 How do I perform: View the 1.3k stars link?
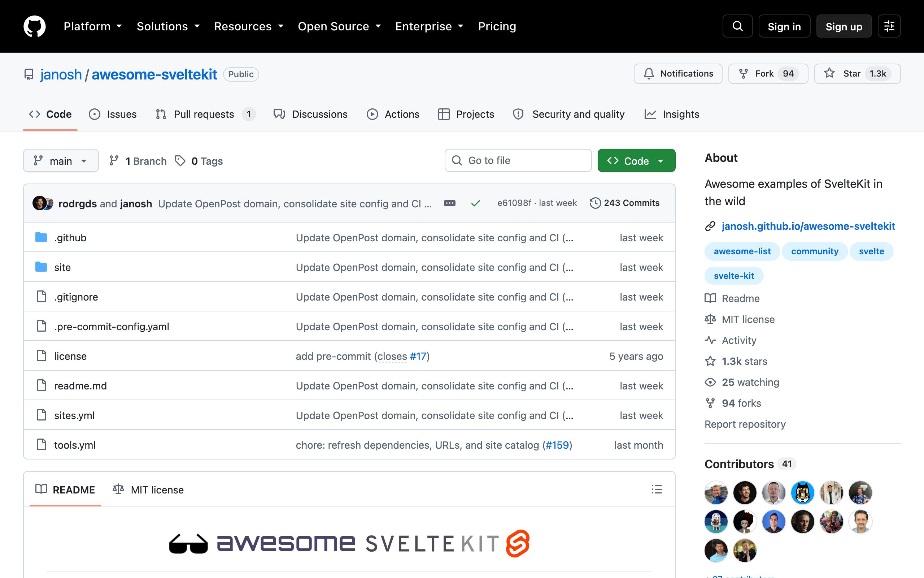[x=736, y=361]
